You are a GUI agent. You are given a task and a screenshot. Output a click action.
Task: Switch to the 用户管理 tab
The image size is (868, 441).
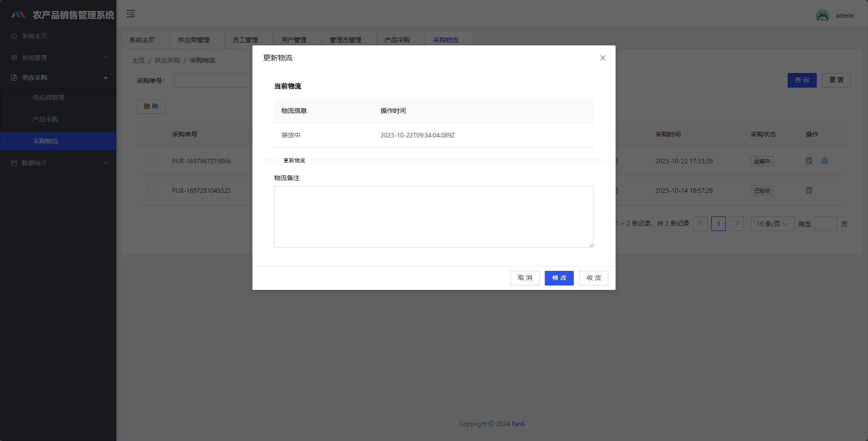[x=297, y=40]
